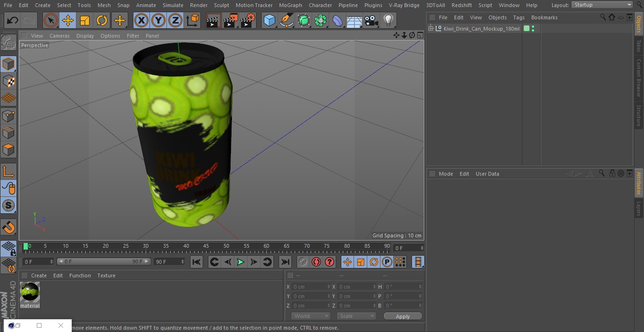Open the Objects manager Tags menu
644x332 pixels.
point(519,17)
